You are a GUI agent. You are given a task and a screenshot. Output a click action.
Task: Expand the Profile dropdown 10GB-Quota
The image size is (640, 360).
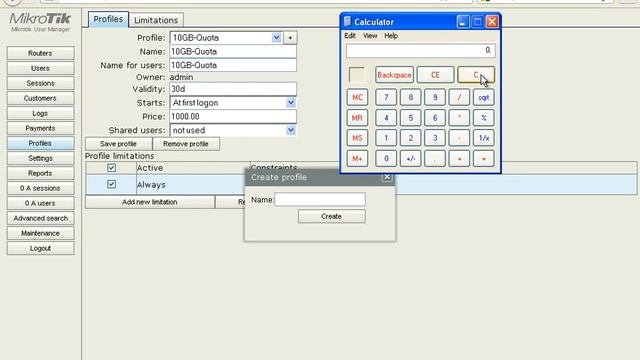pyautogui.click(x=276, y=38)
